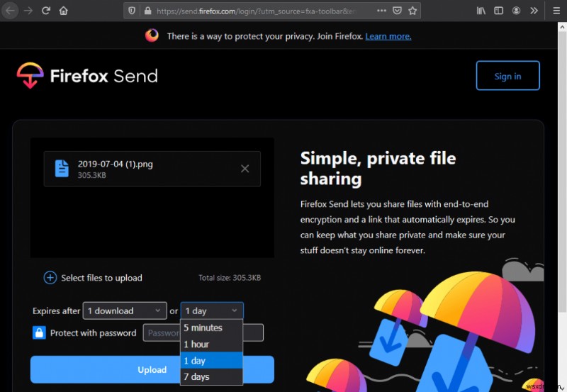Click in the Password input field
Image resolution: width=567 pixels, height=392 pixels.
coord(203,332)
